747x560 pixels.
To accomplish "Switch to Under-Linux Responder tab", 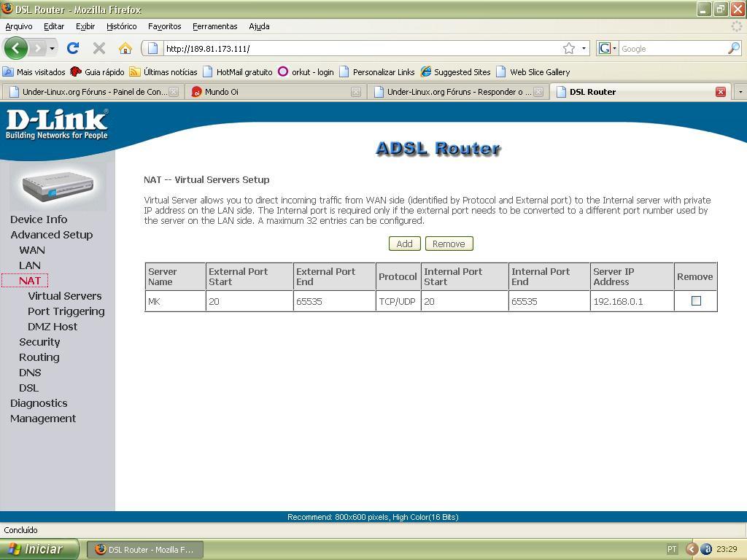I will 457,92.
